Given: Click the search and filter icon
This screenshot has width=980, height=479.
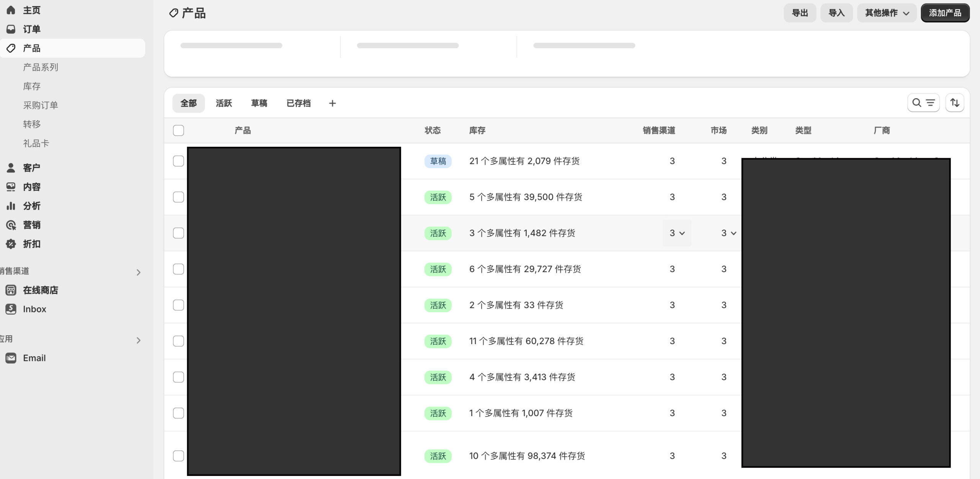Looking at the screenshot, I should [x=923, y=103].
